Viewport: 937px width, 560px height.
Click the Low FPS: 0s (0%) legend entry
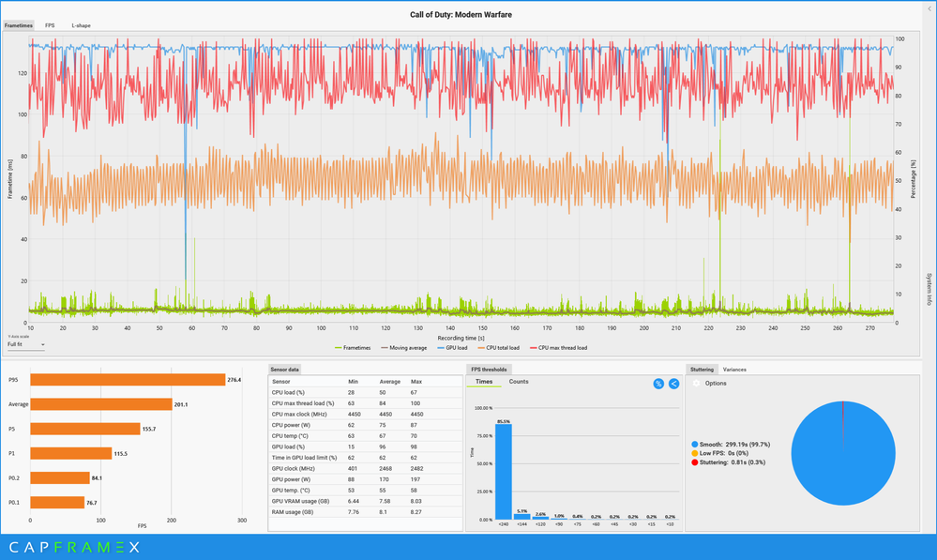click(x=719, y=453)
